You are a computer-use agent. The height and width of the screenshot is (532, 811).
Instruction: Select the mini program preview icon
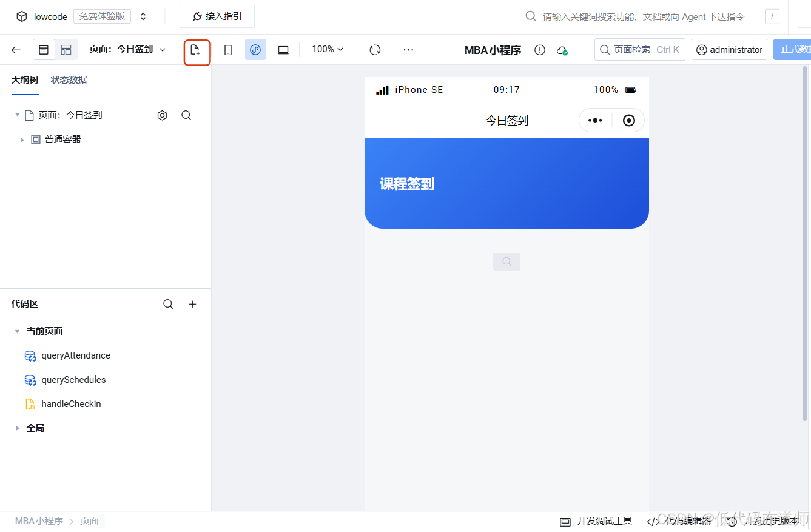(x=255, y=50)
